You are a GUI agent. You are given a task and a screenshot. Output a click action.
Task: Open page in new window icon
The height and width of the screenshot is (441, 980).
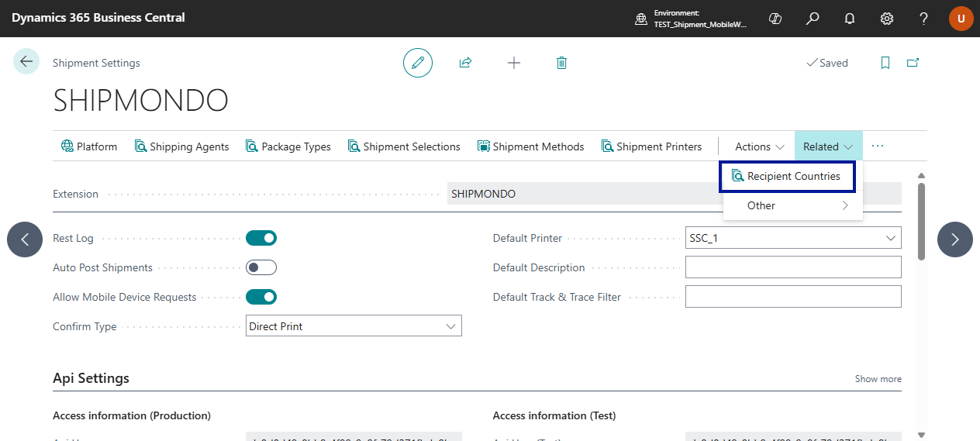(913, 63)
